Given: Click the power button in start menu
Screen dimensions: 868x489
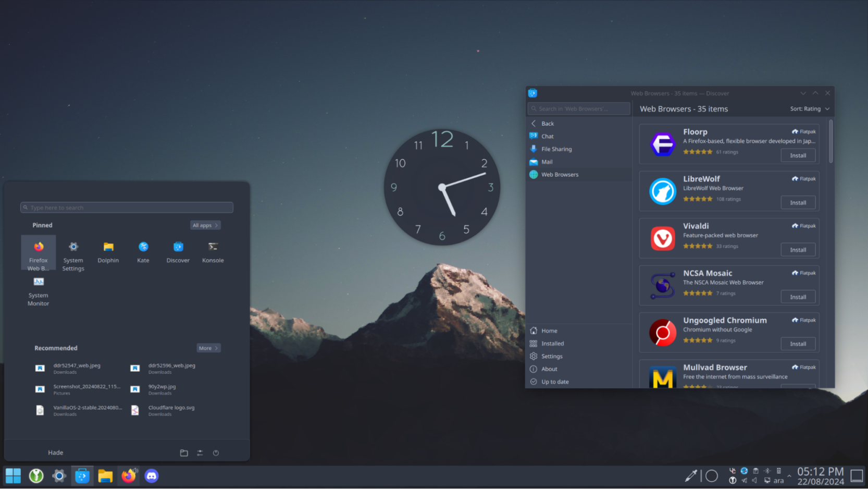Looking at the screenshot, I should (216, 453).
